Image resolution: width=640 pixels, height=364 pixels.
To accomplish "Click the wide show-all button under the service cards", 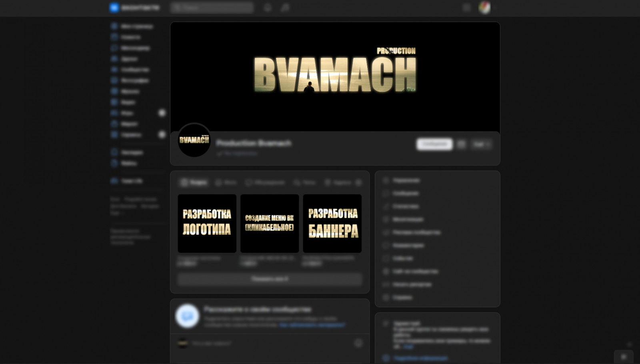I will [x=270, y=279].
